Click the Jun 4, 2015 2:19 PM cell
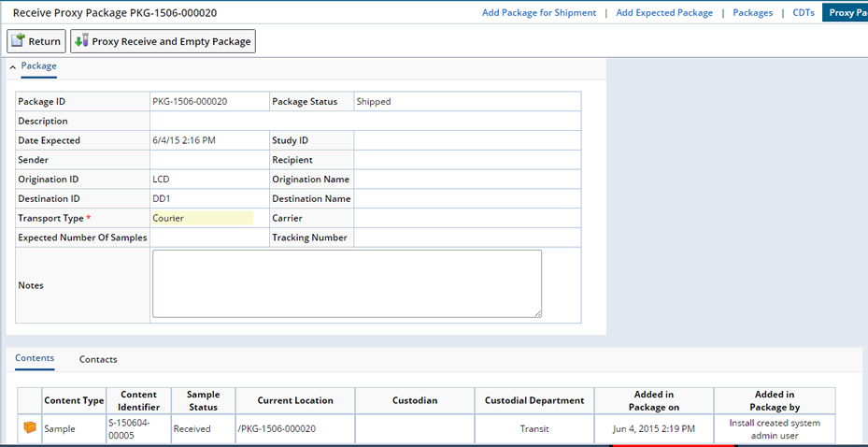868x447 pixels. (654, 428)
